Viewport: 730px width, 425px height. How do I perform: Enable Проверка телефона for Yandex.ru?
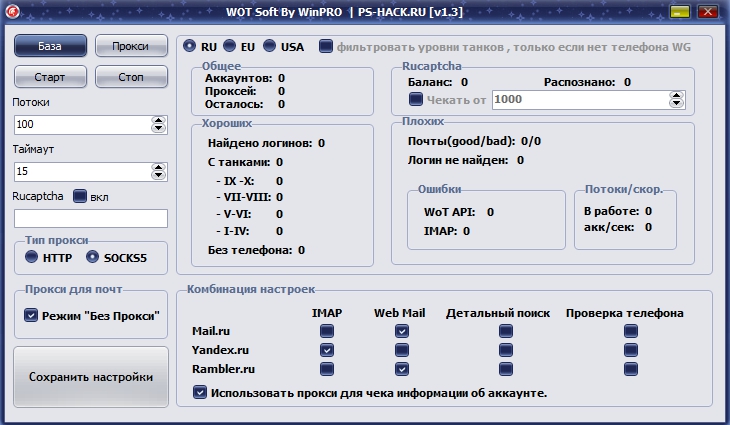[x=631, y=350]
